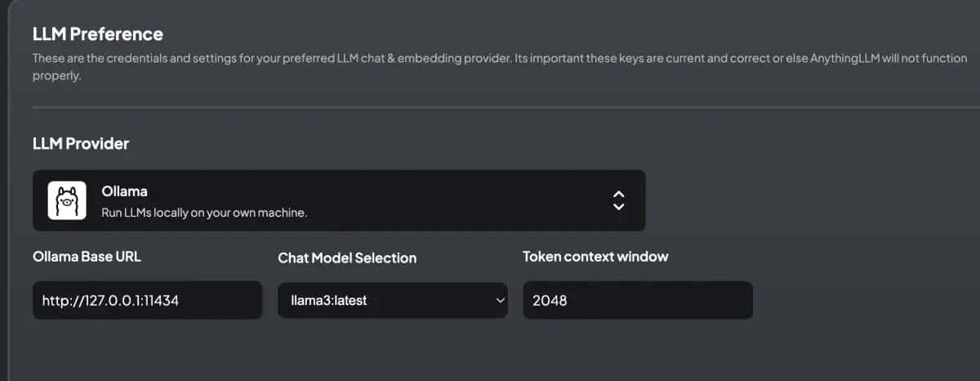Click the downward arrow of the provider chevron

619,207
